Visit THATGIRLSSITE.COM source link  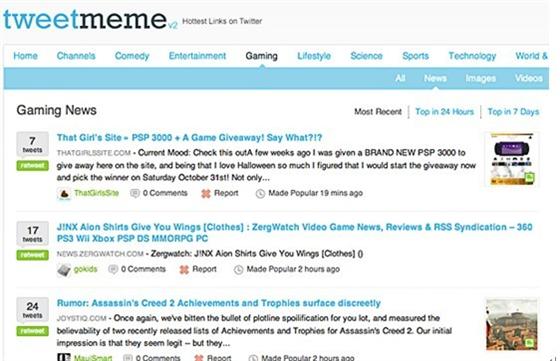pyautogui.click(x=94, y=153)
